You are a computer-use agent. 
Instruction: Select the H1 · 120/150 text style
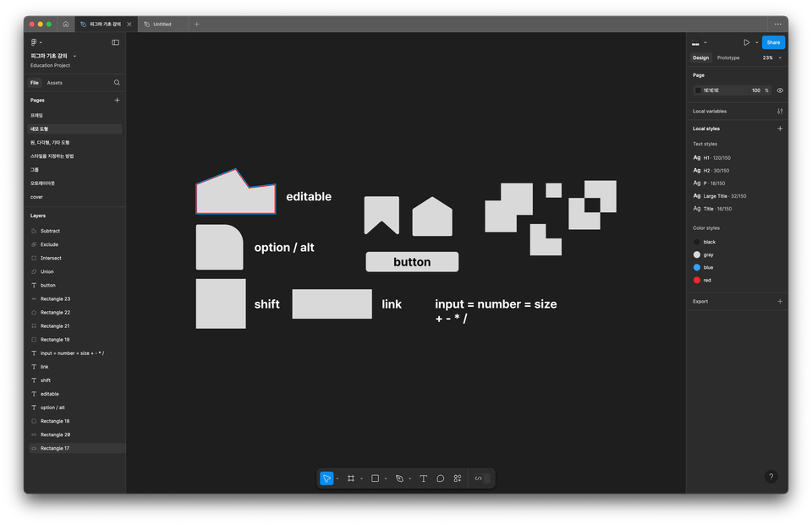click(712, 158)
